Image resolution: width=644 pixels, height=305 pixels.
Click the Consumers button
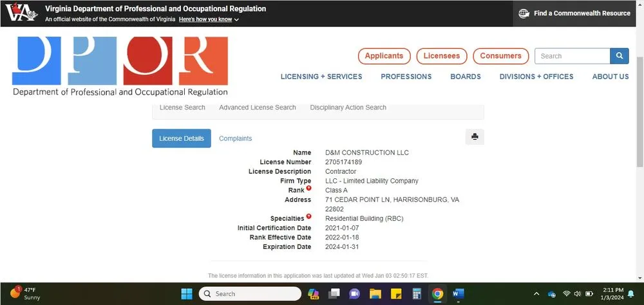(500, 56)
